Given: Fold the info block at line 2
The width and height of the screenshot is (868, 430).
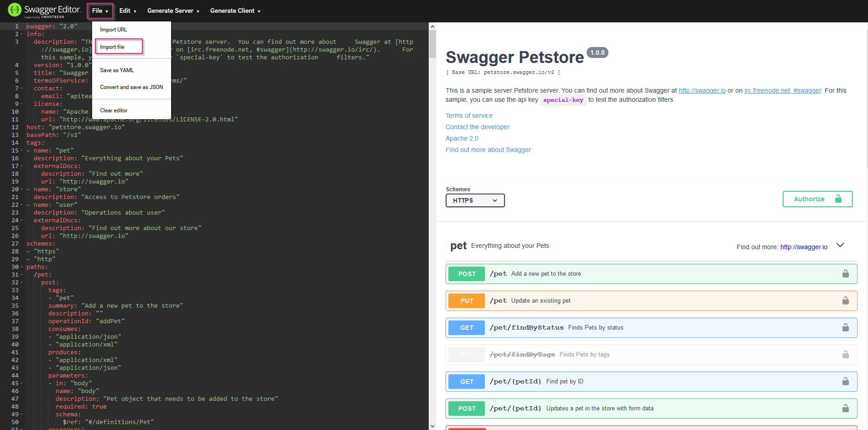Looking at the screenshot, I should [x=22, y=34].
